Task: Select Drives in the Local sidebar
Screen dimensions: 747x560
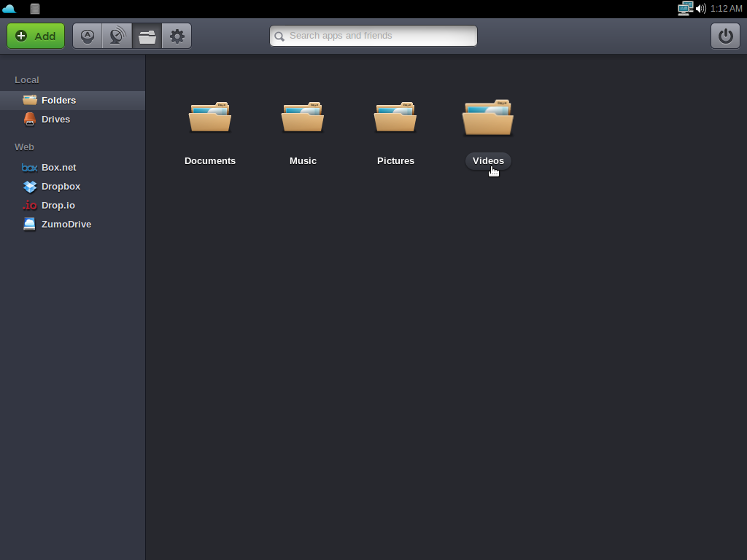Action: [x=72, y=120]
